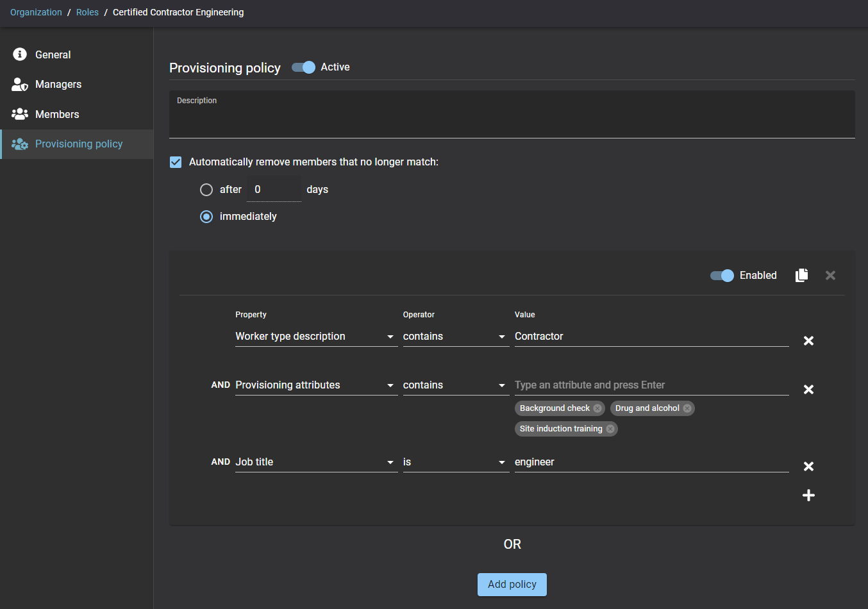Go to the Managers sidebar item
The width and height of the screenshot is (868, 609).
(x=58, y=85)
